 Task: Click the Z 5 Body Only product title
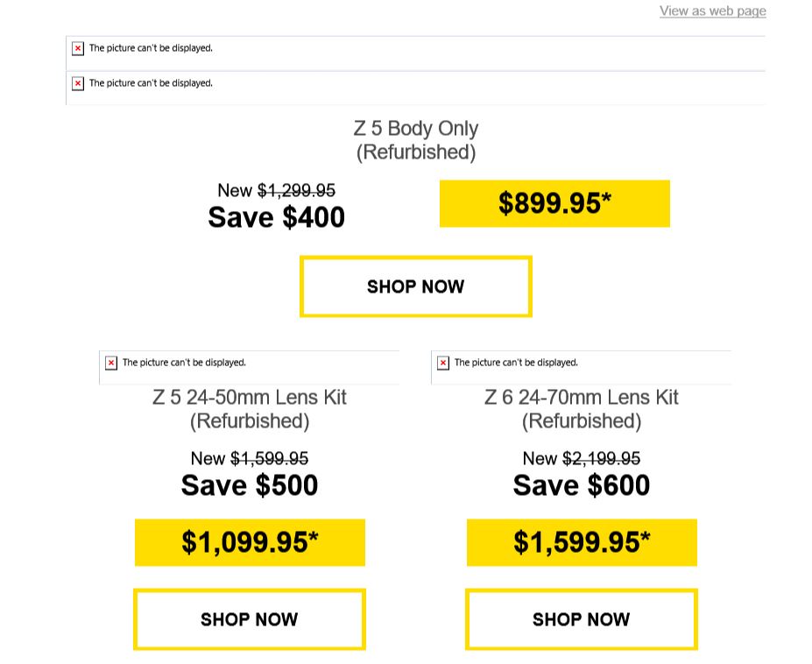click(x=416, y=140)
